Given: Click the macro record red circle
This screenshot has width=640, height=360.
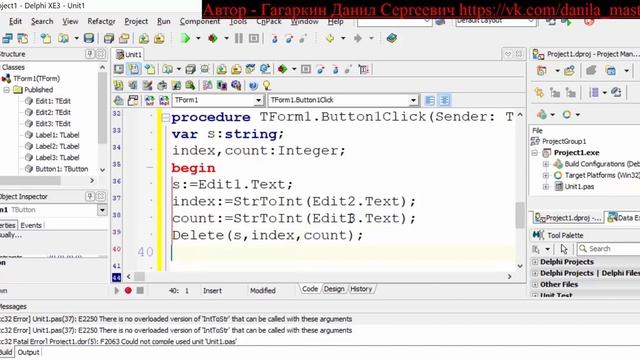Looking at the screenshot, I should pyautogui.click(x=128, y=291).
